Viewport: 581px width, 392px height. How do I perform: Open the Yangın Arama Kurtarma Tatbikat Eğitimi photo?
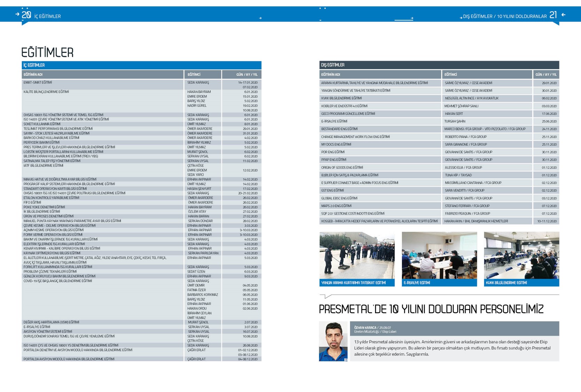pyautogui.click(x=357, y=255)
